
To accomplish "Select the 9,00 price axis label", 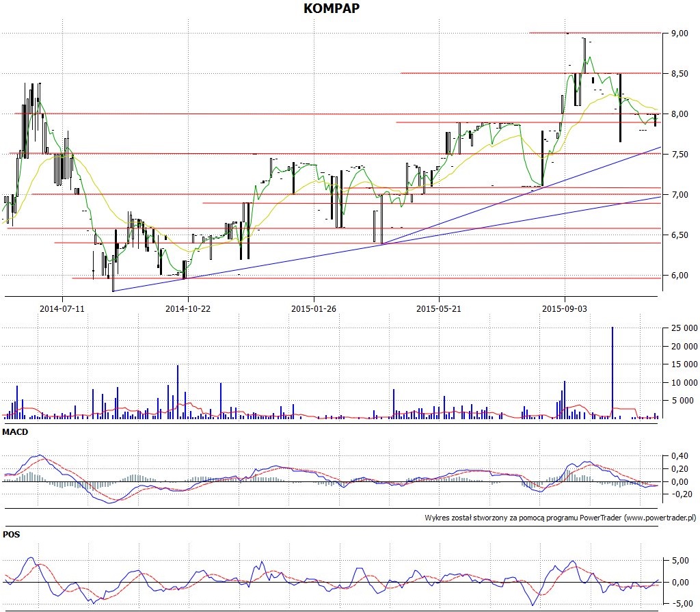I will coord(679,33).
